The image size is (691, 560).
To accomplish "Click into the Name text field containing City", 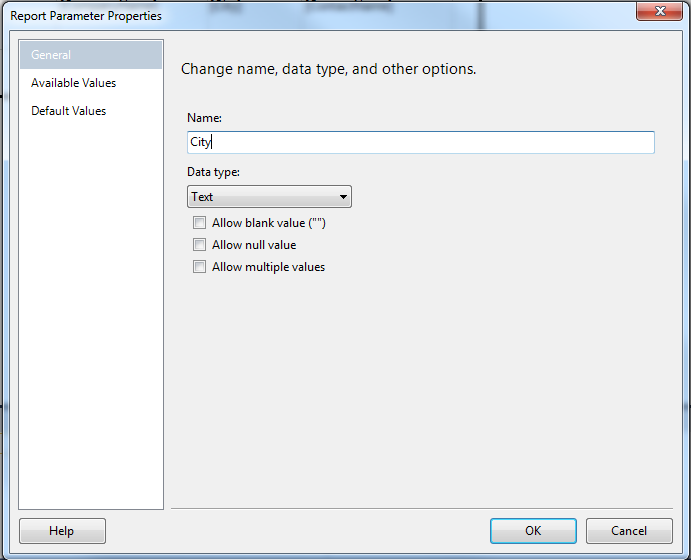I will click(x=420, y=142).
